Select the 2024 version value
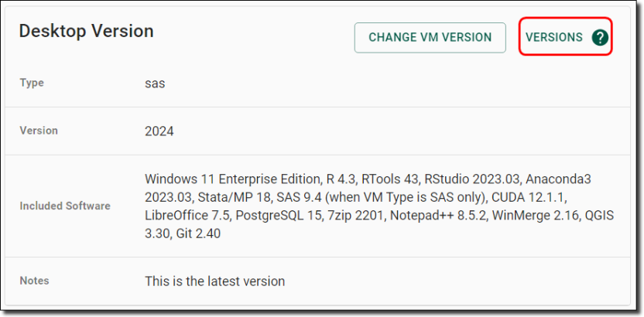 tap(159, 131)
